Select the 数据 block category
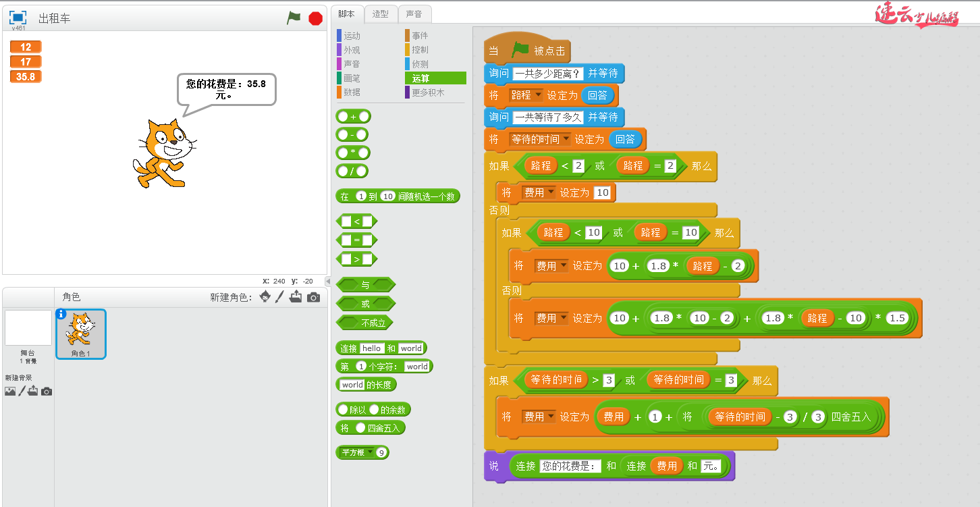 352,92
